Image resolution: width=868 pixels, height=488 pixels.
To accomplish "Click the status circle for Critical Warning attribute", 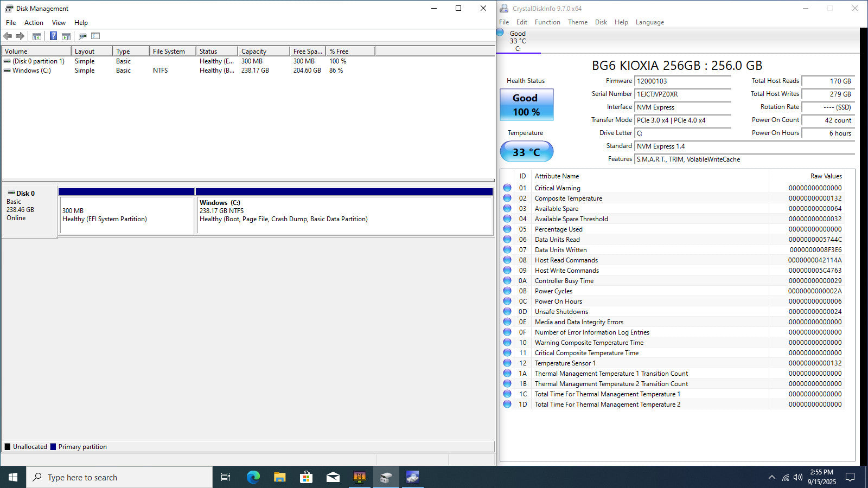I will [507, 188].
